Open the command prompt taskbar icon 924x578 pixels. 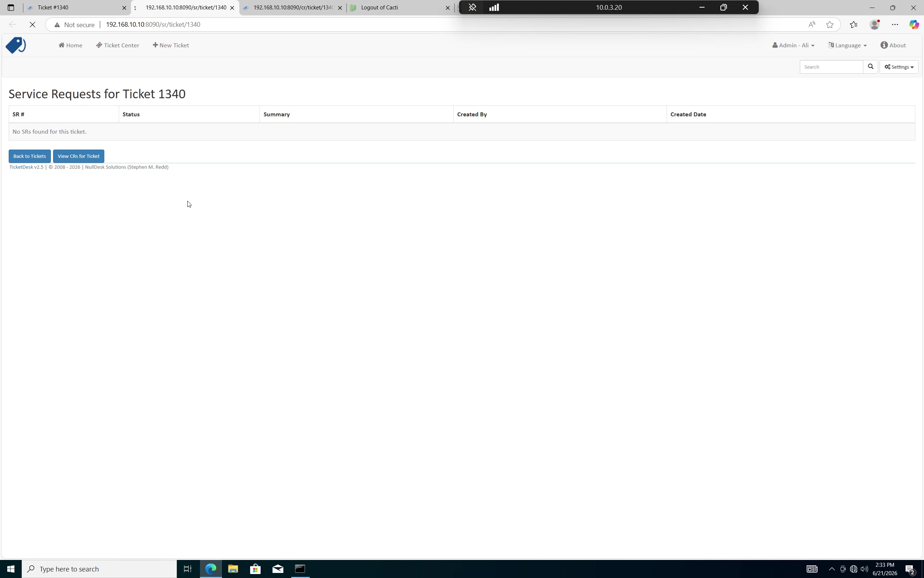click(x=301, y=569)
